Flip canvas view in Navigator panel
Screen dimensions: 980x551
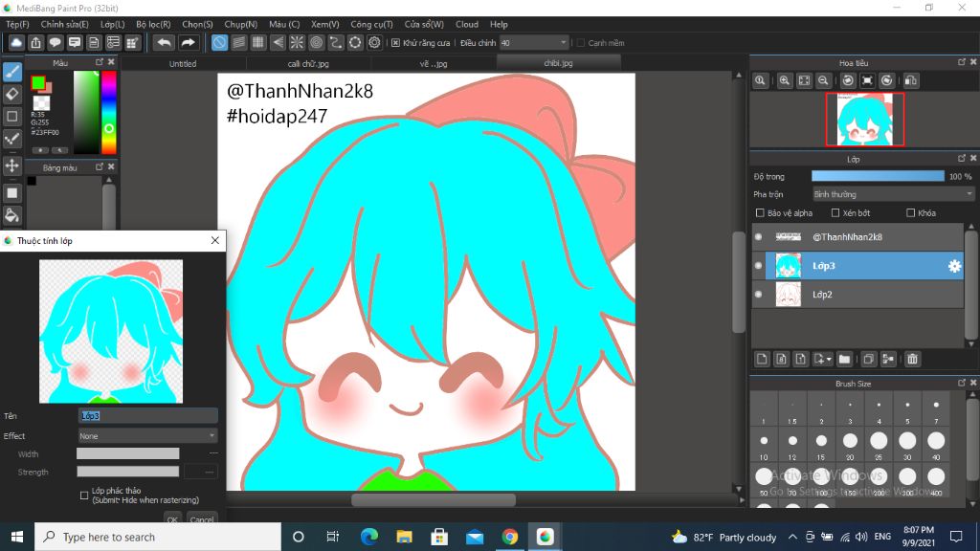pos(911,80)
